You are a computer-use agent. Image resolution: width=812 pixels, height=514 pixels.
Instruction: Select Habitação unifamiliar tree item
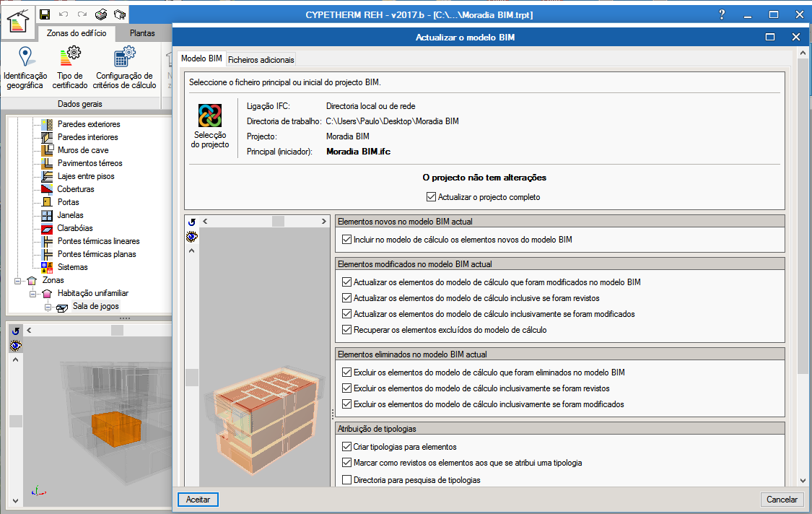92,293
